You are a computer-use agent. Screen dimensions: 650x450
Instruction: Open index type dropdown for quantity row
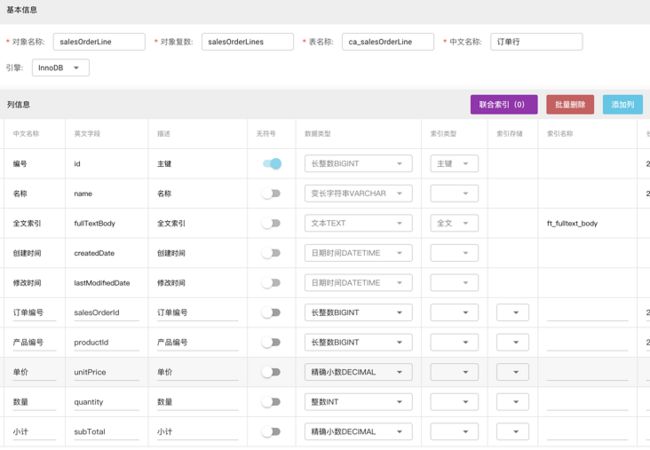click(x=454, y=402)
